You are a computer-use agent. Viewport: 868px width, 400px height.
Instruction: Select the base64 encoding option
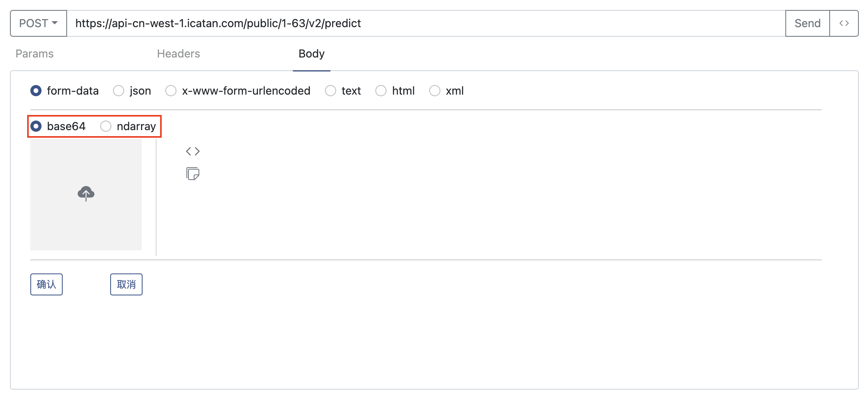pyautogui.click(x=36, y=127)
